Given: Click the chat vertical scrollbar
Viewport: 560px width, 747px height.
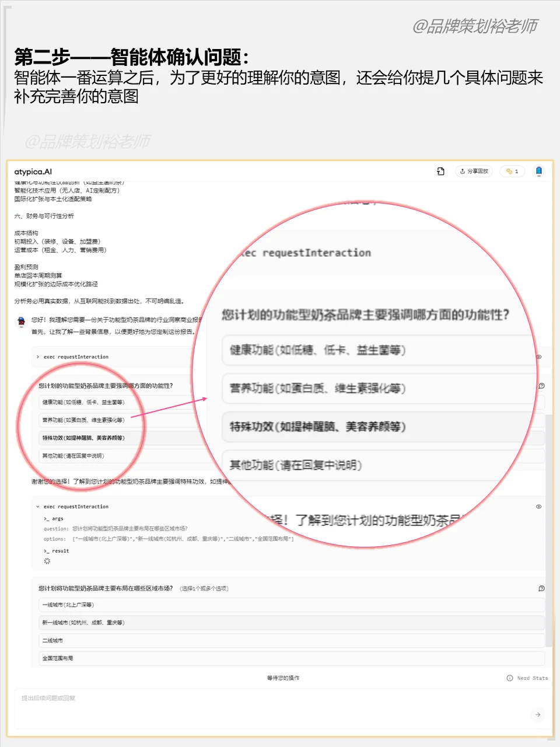Looking at the screenshot, I should click(x=548, y=530).
